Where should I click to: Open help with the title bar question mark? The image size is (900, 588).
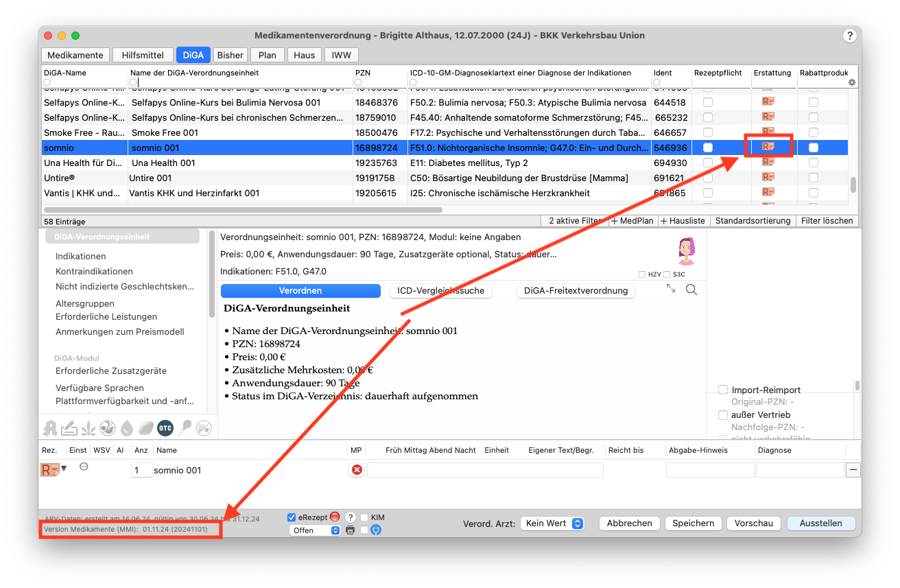pyautogui.click(x=849, y=36)
